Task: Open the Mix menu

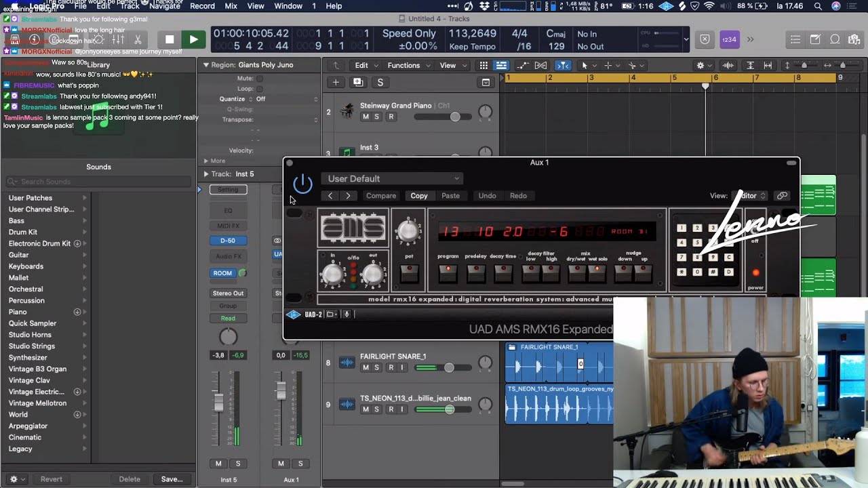Action: [231, 6]
